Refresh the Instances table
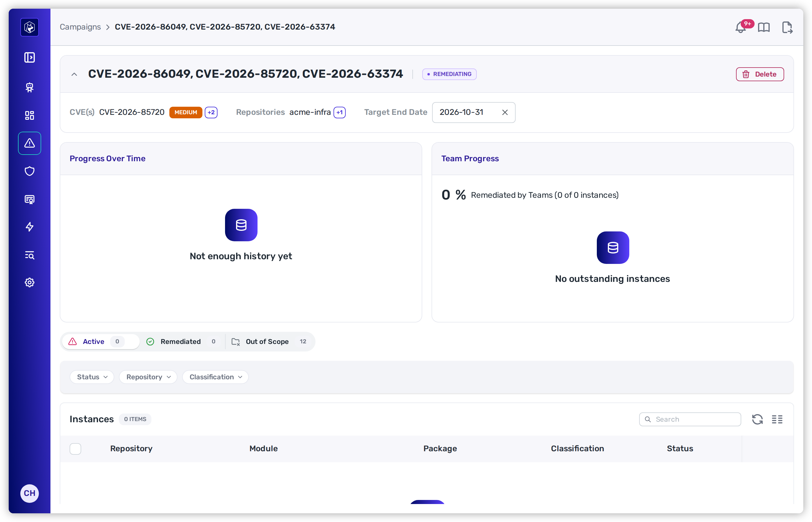Viewport: 812px width, 522px height. (x=757, y=419)
